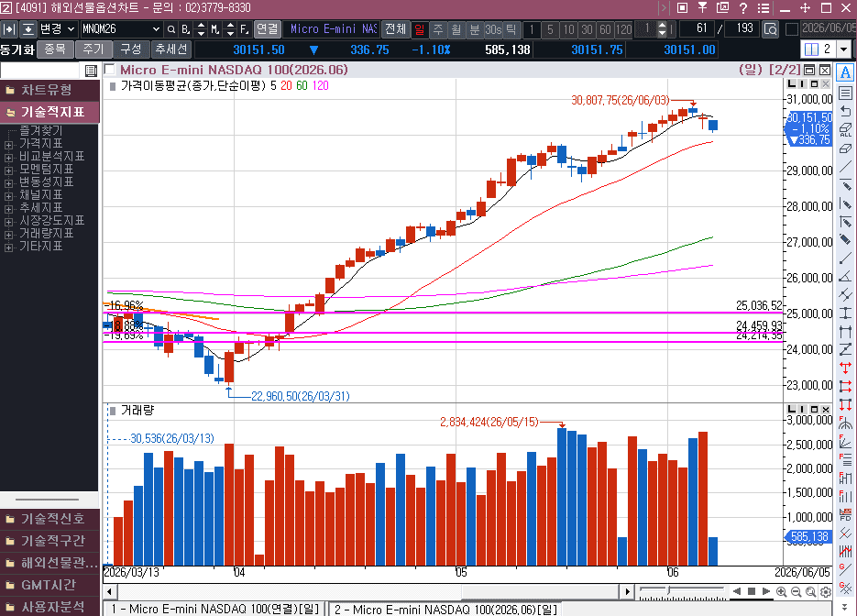Toggle the date checkbox near 2026/06/05

(x=791, y=29)
